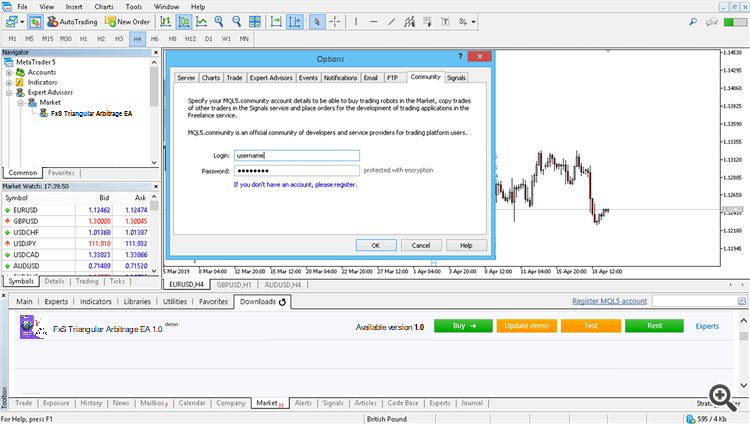
Task: Toggle the H4 timeframe button
Action: 137,39
